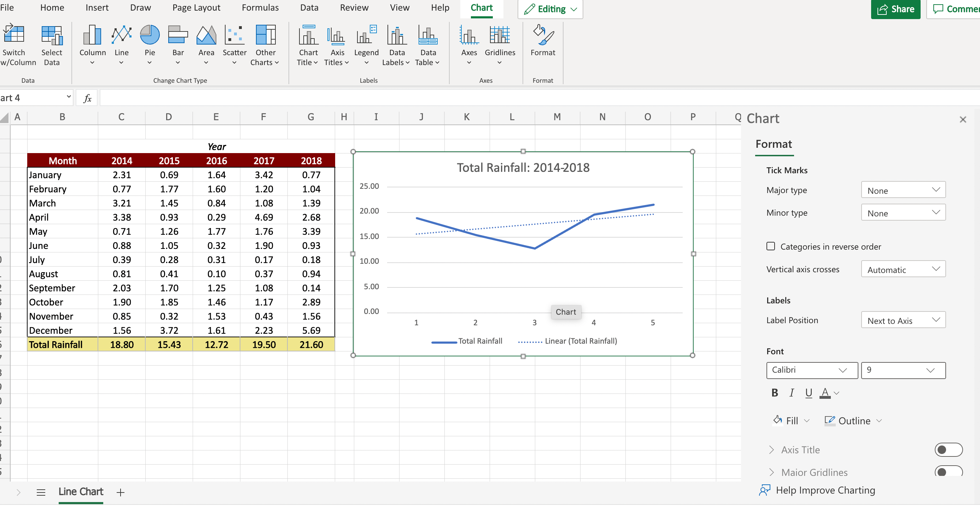
Task: Click the Scatter chart type icon
Action: click(234, 35)
